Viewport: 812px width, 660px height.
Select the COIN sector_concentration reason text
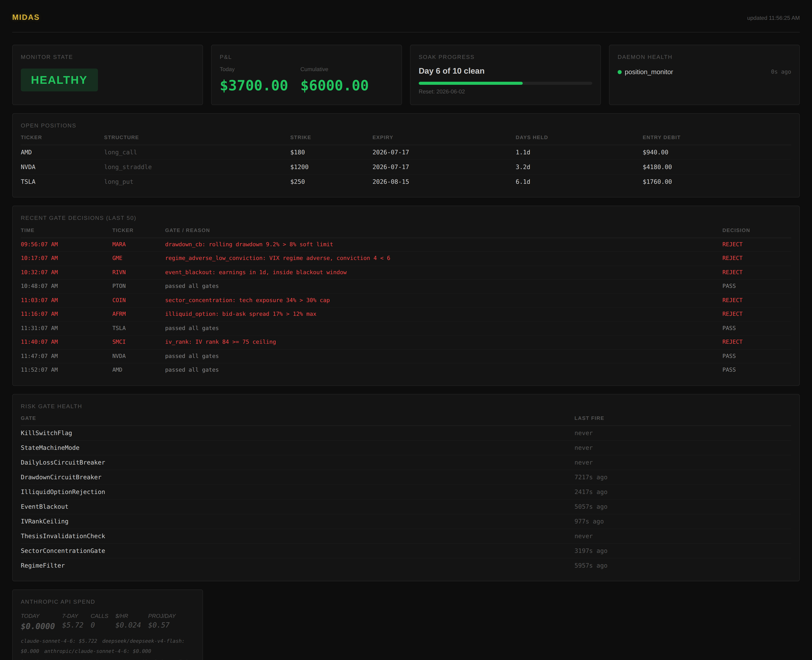(247, 301)
